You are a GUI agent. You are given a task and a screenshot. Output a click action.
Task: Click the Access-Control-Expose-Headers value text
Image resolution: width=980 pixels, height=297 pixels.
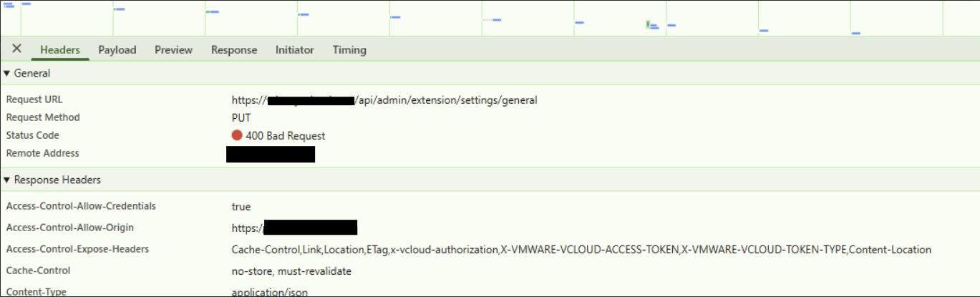point(581,250)
